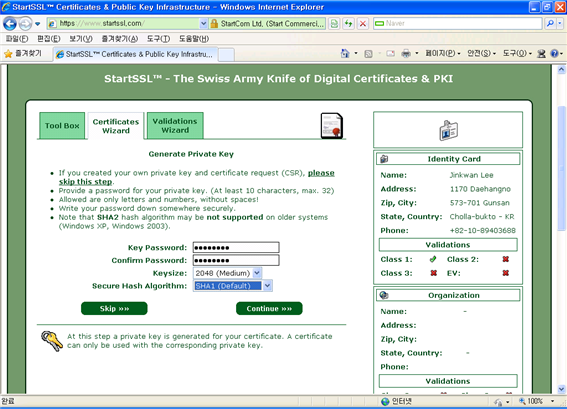Click the 즐겨찾기 favorites star button
Screen dimensions: 567x409
[x=23, y=54]
